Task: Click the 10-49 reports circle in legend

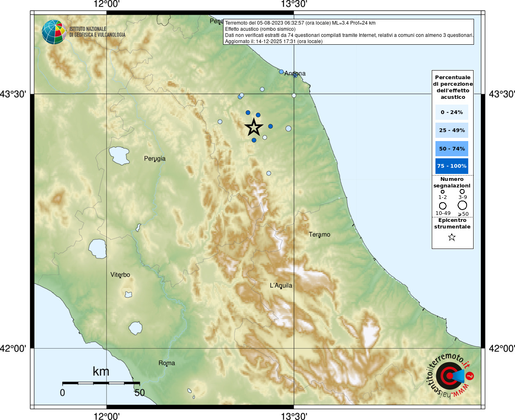Action: (443, 206)
